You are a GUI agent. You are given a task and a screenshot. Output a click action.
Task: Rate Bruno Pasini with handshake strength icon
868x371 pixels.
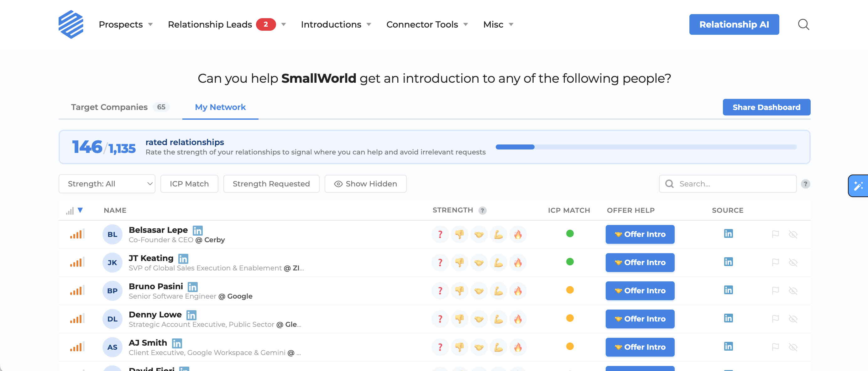479,291
